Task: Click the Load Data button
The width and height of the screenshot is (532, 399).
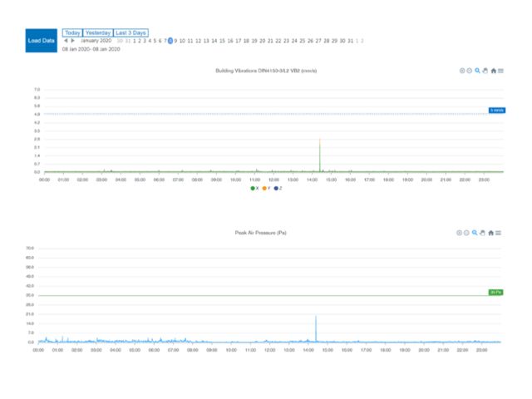Action: tap(42, 40)
